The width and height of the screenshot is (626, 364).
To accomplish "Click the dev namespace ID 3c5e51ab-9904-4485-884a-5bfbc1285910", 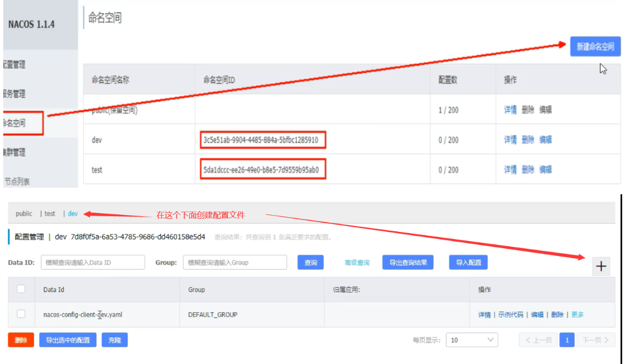I will tap(261, 140).
